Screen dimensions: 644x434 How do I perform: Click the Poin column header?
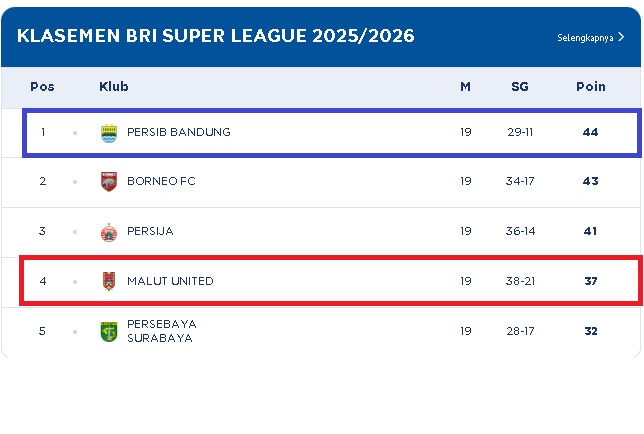[590, 87]
